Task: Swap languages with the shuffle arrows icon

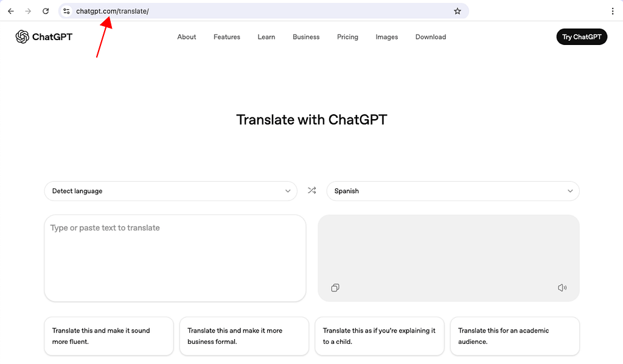Action: [x=312, y=191]
